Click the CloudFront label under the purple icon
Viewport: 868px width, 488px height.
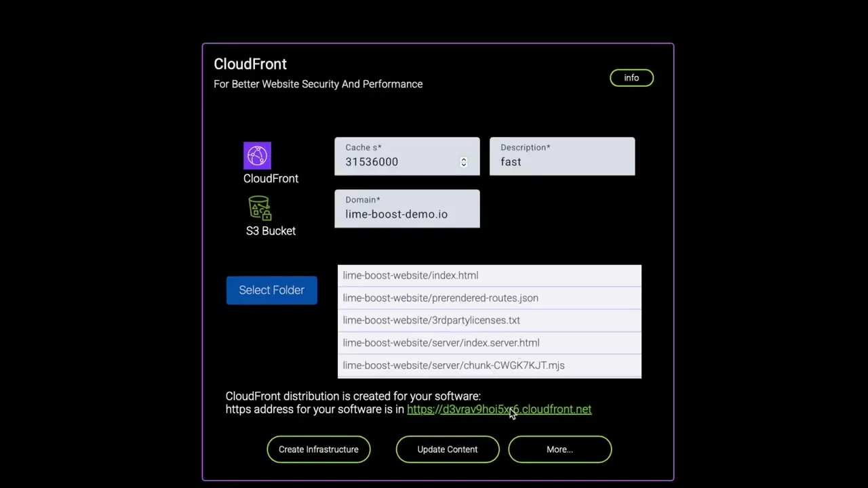tap(271, 178)
